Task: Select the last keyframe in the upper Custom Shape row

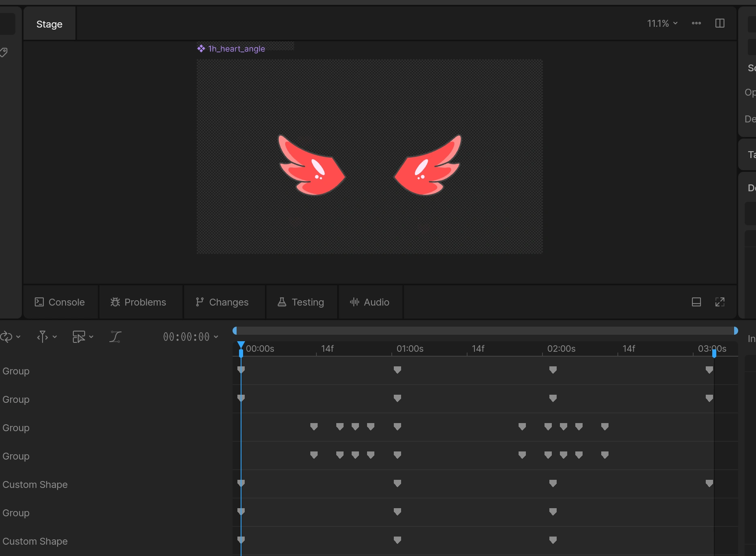Action: [x=709, y=483]
